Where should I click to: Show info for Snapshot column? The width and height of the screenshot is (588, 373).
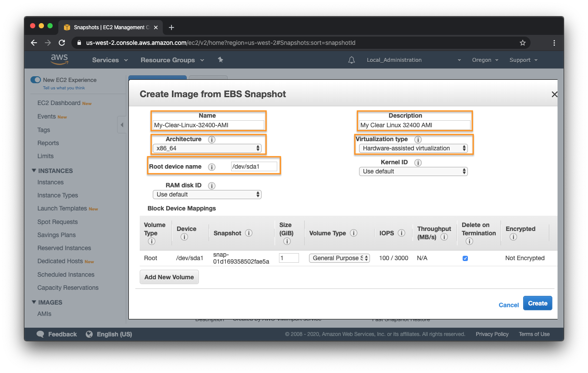point(249,233)
